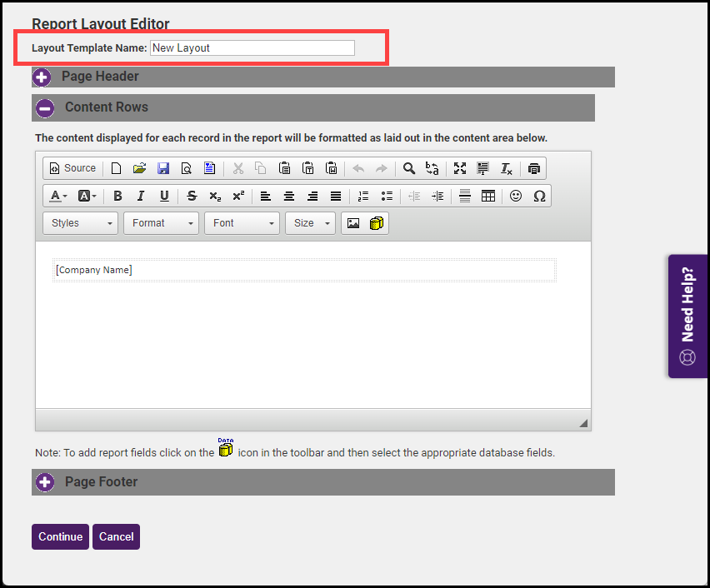Toggle Underline formatting
710x588 pixels.
[164, 196]
